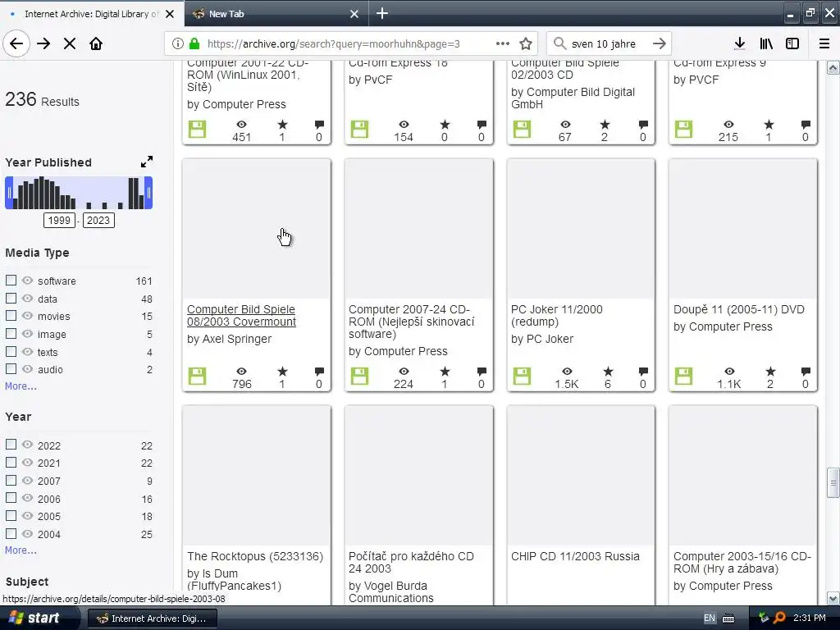The image size is (840, 630).
Task: Click the address bar URL
Action: 333,44
